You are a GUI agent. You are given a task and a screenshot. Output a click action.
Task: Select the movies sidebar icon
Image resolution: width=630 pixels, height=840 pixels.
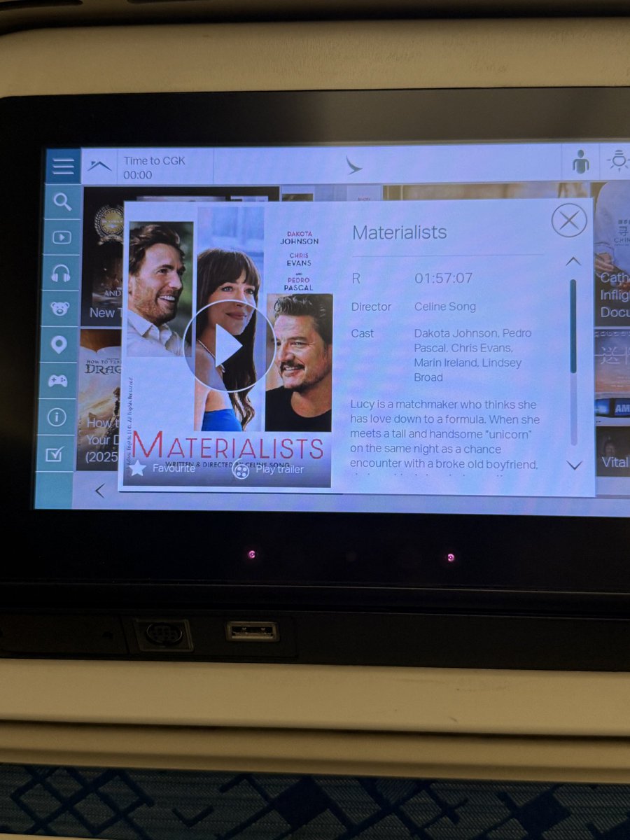63,238
